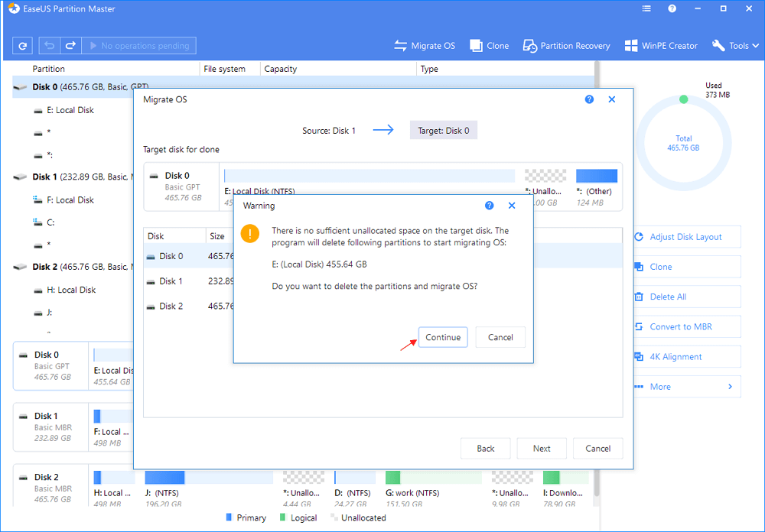The height and width of the screenshot is (532, 765).
Task: Select 4K Alignment action
Action: (676, 357)
